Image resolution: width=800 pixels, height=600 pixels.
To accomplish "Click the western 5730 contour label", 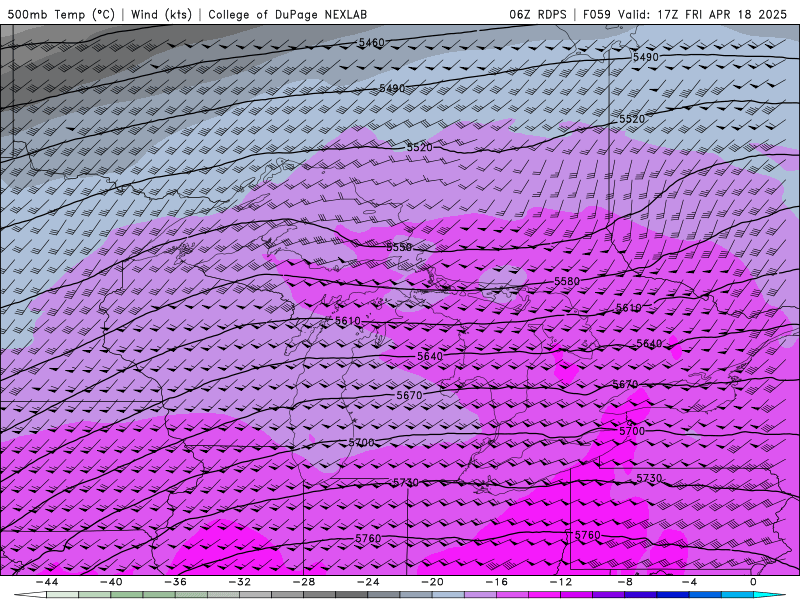I will click(406, 482).
